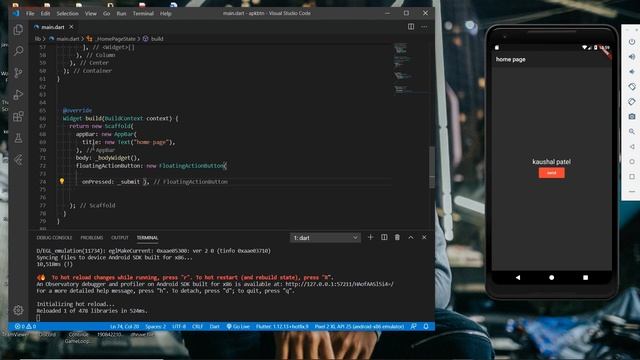
Task: Open the terminal selector dropdown '1: dart'
Action: tap(325, 238)
